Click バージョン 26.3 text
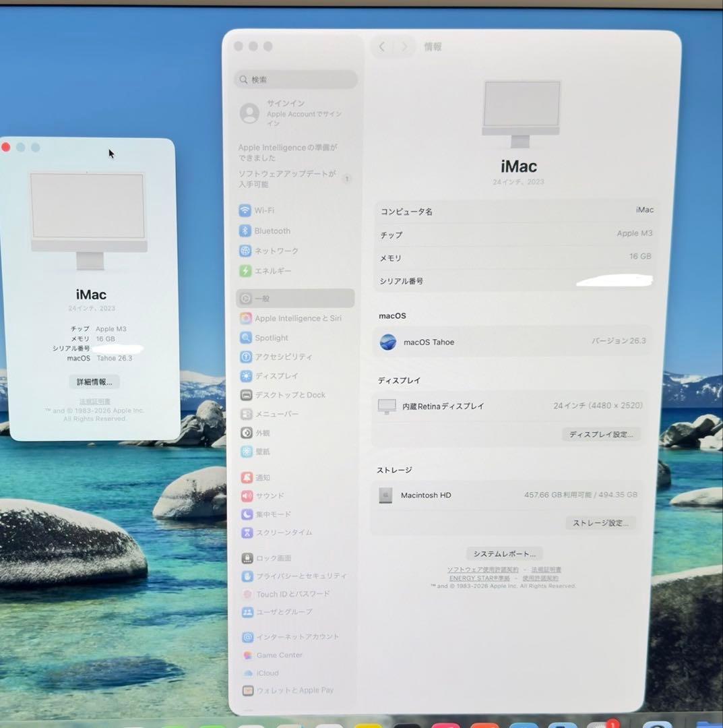 coord(619,341)
